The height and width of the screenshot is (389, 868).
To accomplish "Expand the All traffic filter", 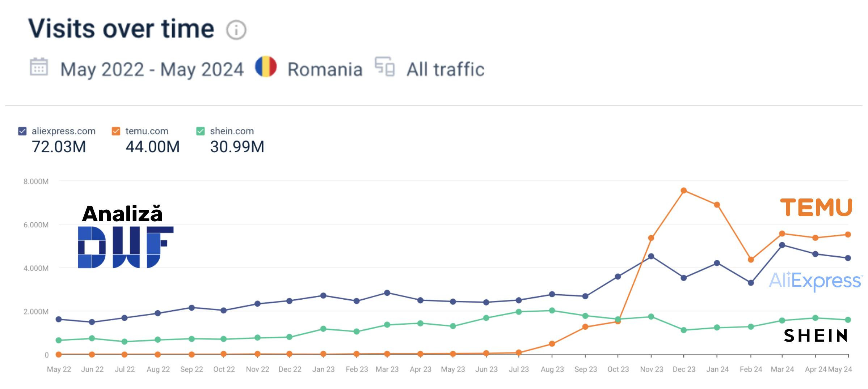I will [445, 69].
